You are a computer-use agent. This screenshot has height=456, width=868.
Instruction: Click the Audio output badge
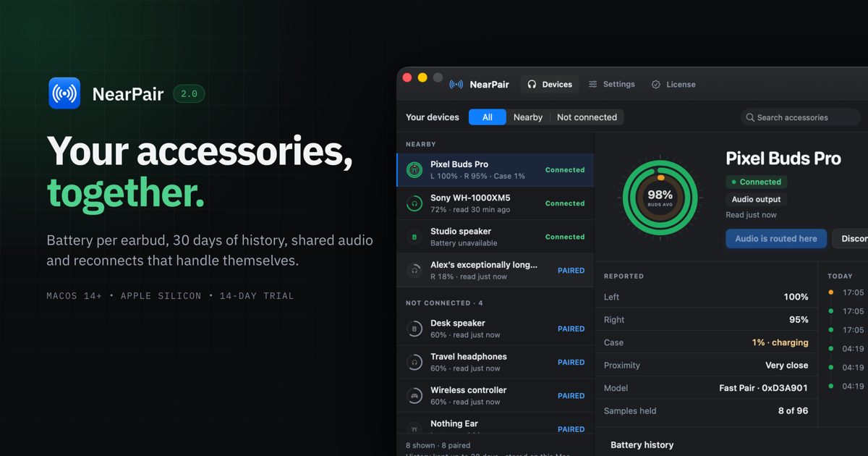757,199
